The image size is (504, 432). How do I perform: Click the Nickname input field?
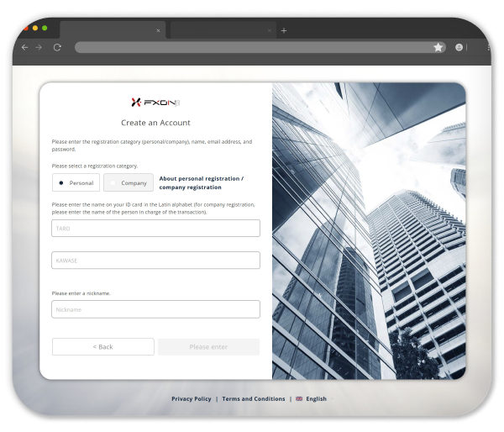coord(155,309)
